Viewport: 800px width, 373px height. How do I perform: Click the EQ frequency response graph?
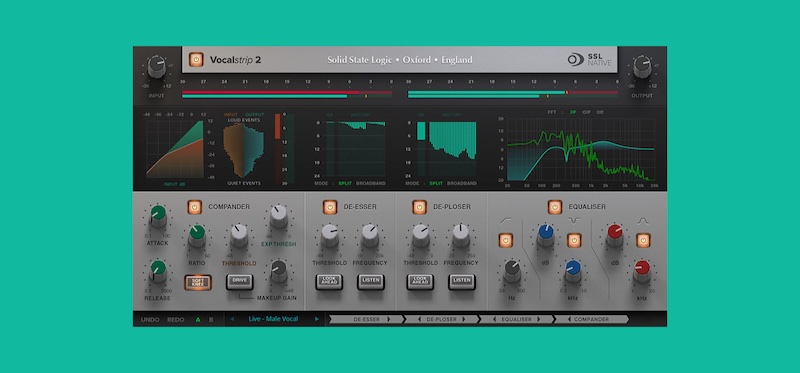pyautogui.click(x=581, y=149)
